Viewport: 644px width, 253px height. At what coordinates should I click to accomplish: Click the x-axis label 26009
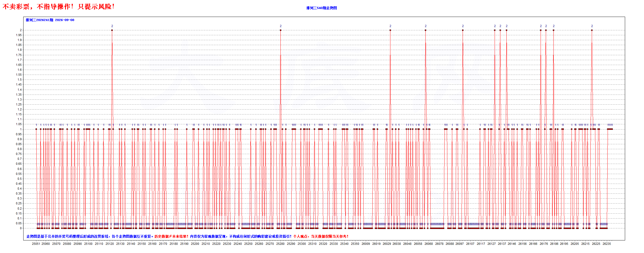366,244
